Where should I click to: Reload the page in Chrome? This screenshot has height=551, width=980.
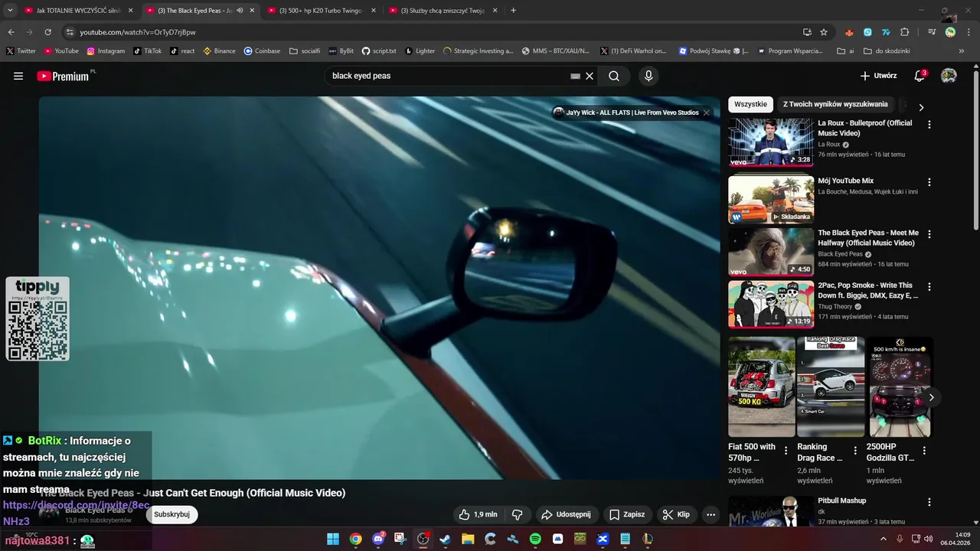(48, 32)
